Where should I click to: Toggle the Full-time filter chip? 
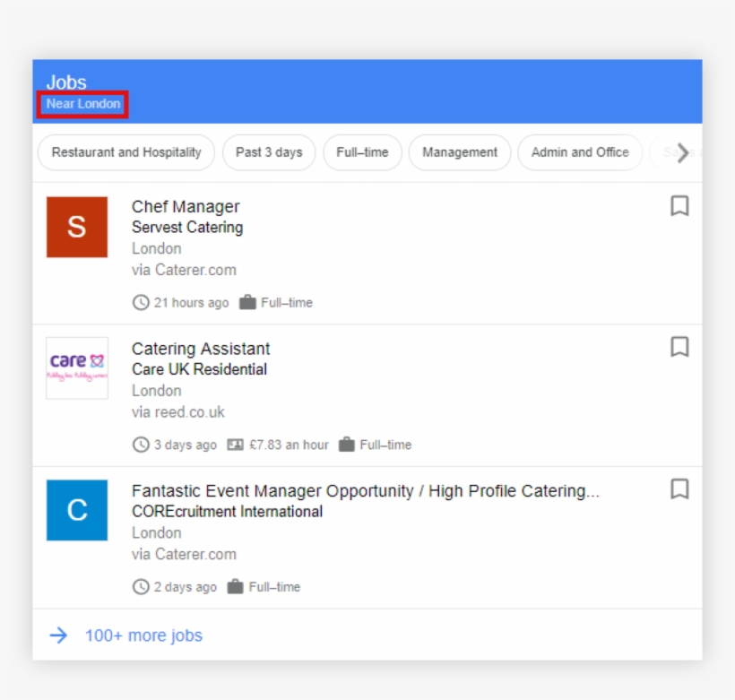[x=363, y=152]
